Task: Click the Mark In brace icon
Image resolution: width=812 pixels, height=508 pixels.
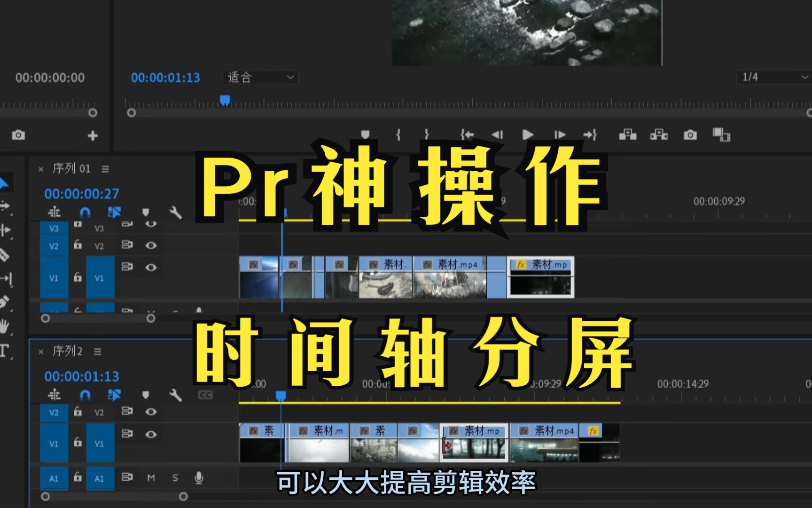Action: coord(398,135)
